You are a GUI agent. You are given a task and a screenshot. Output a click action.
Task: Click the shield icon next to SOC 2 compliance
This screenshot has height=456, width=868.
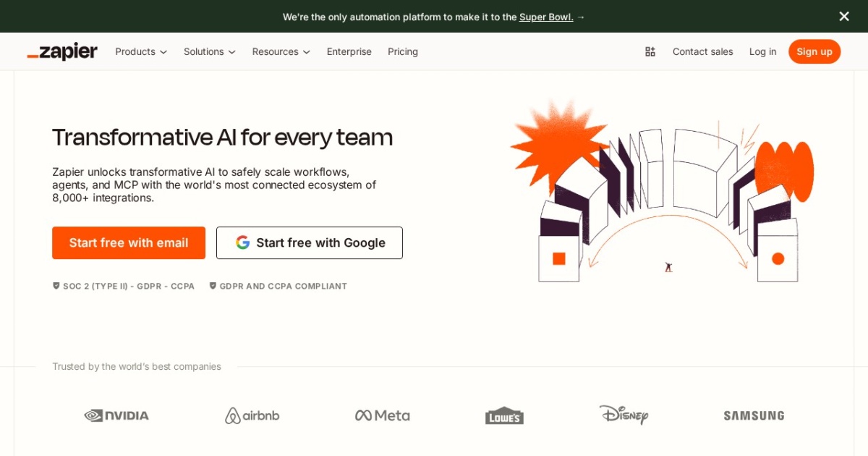(x=56, y=285)
